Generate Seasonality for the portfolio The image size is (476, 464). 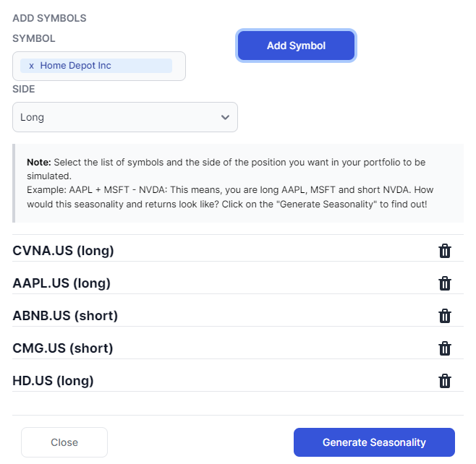tap(374, 442)
